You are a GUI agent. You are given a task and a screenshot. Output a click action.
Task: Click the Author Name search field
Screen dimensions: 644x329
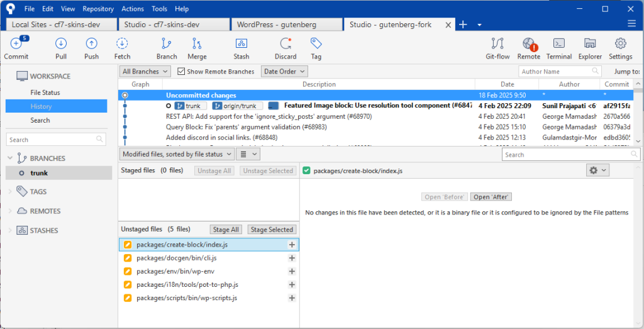(x=555, y=72)
